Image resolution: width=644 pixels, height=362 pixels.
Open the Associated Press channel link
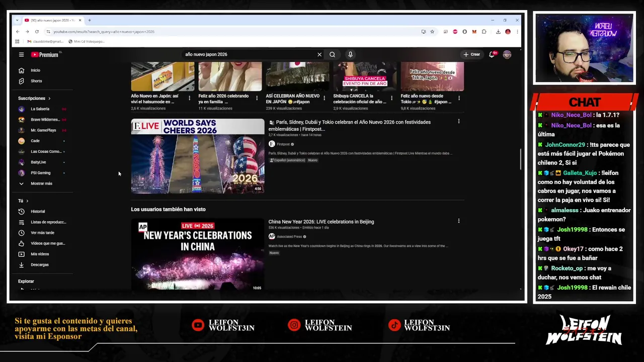(x=289, y=236)
